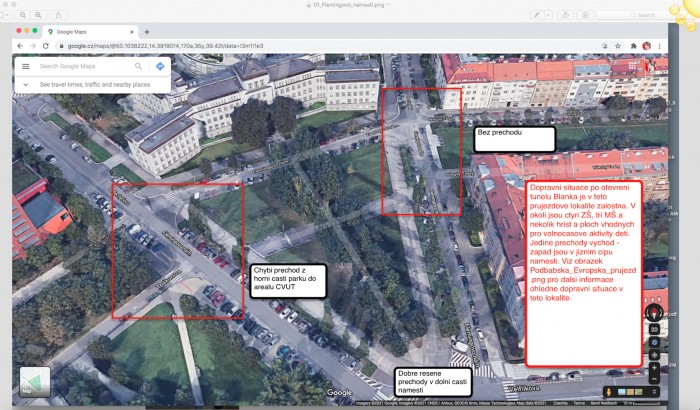
Task: Click the browser address bar URL
Action: click(166, 46)
